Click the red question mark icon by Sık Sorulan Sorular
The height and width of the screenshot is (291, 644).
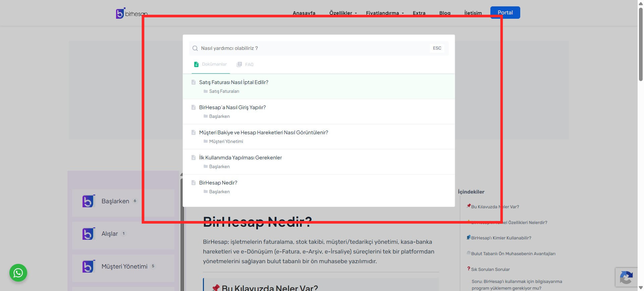pos(469,269)
